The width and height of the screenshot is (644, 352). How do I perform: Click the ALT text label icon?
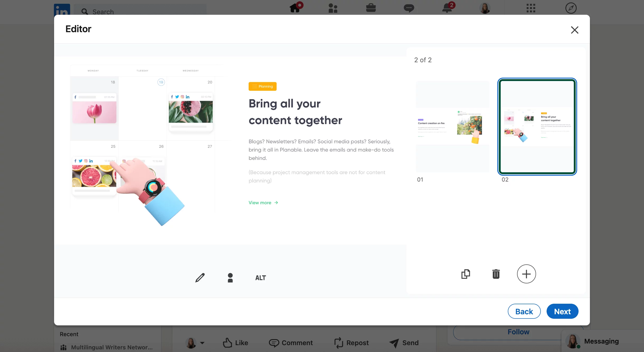tap(261, 277)
